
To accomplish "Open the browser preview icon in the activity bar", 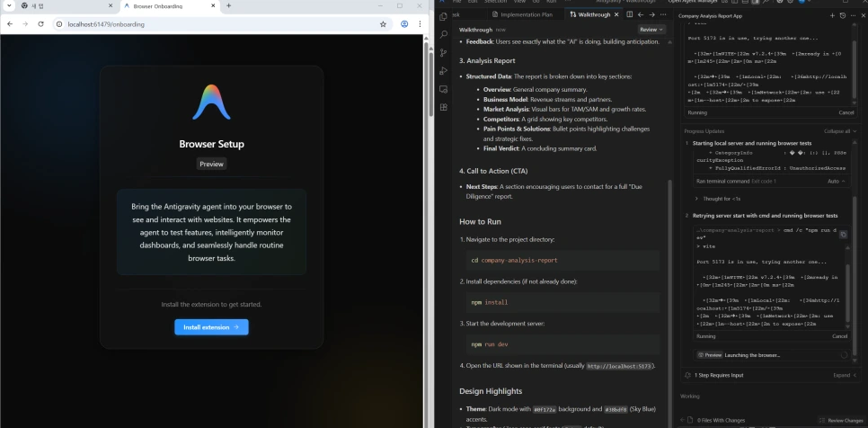I will tap(443, 89).
